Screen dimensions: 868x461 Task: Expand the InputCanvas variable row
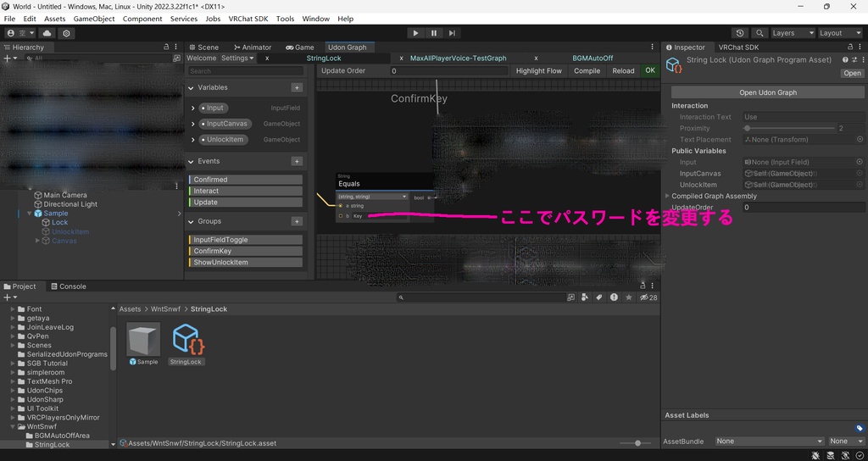[x=192, y=124]
